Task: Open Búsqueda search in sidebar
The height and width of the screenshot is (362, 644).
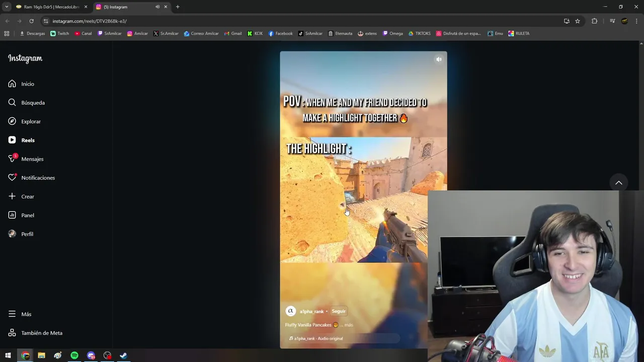Action: point(26,103)
